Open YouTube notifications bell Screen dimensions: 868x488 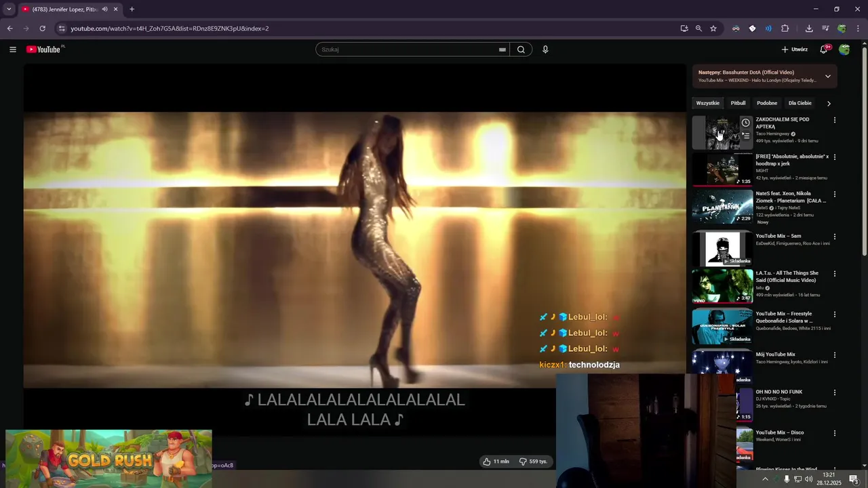click(824, 49)
